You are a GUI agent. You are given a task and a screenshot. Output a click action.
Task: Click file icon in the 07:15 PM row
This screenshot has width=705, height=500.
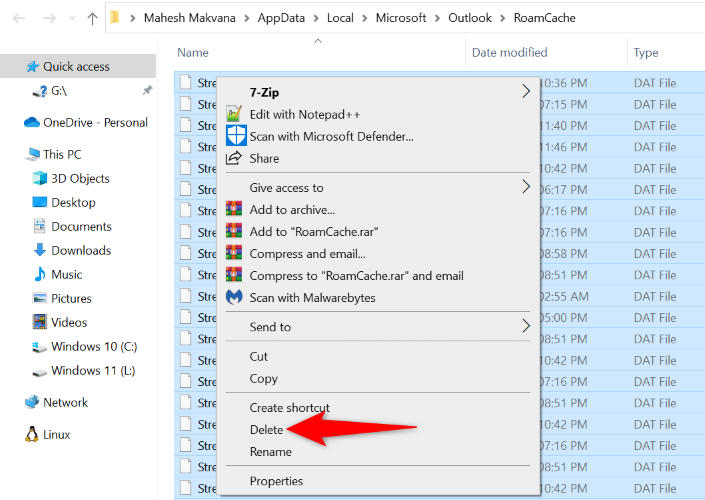[185, 104]
